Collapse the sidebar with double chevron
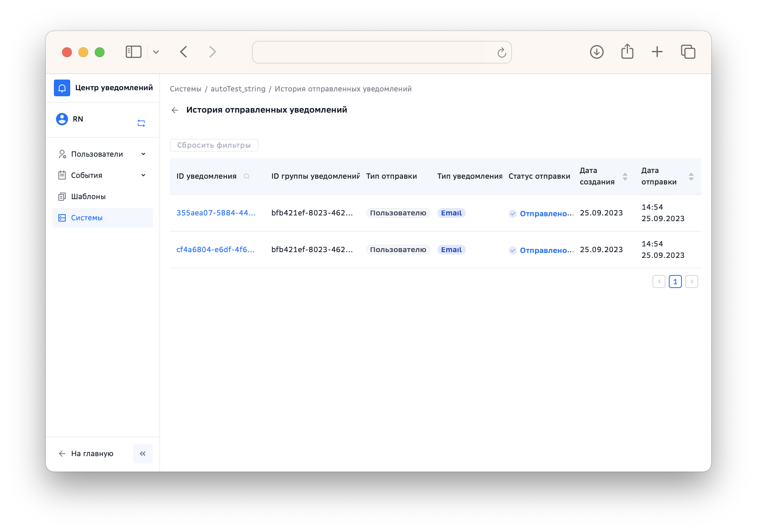The image size is (757, 532). (x=143, y=454)
